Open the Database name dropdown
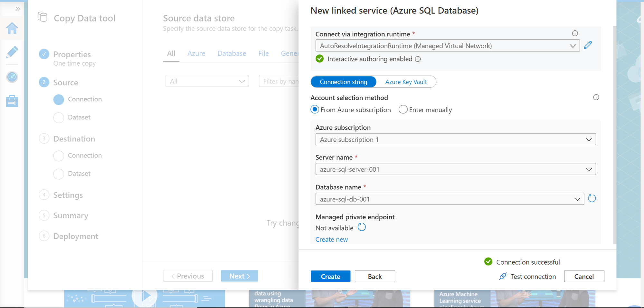Viewport: 644px width, 308px height. 450,199
